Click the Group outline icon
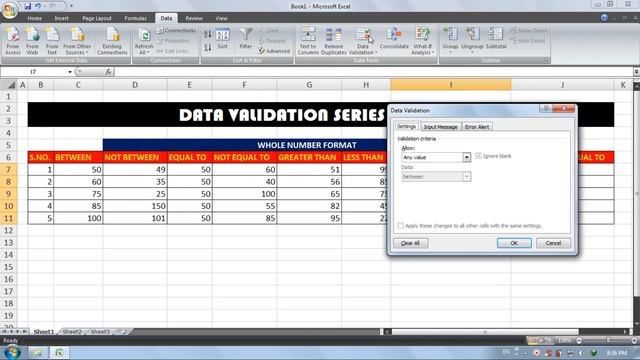Viewport: 640px width, 360px height. click(x=450, y=34)
